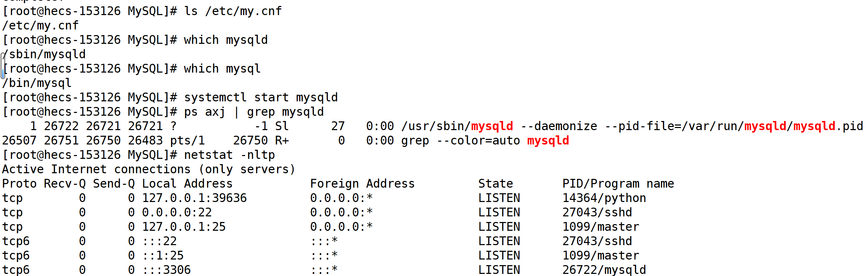Select 'Active Internet connections (only servers)' line
This screenshot has height=276, width=868.
149,169
